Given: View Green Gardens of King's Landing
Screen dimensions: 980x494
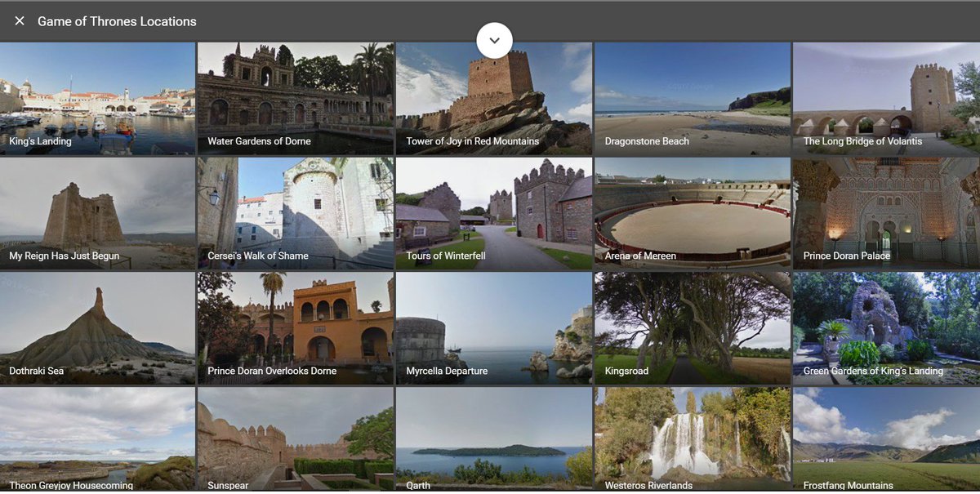Looking at the screenshot, I should pyautogui.click(x=886, y=328).
